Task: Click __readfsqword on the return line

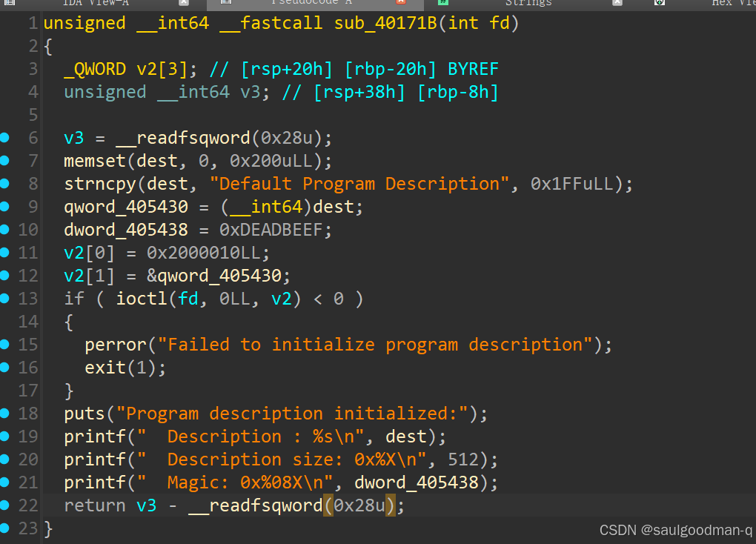Action: tap(256, 505)
